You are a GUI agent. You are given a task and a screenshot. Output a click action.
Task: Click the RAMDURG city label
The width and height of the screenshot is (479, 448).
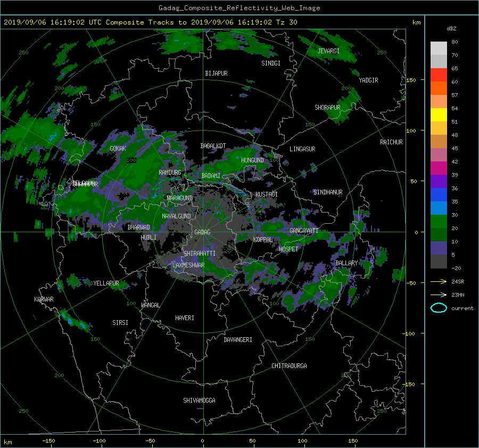[x=170, y=173]
